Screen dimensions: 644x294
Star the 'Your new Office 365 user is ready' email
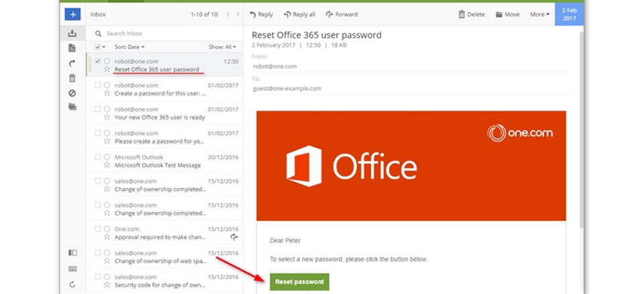pyautogui.click(x=107, y=117)
